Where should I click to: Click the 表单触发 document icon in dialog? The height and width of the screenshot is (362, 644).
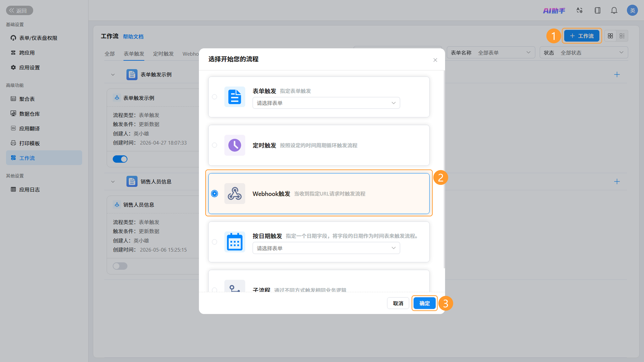(234, 97)
